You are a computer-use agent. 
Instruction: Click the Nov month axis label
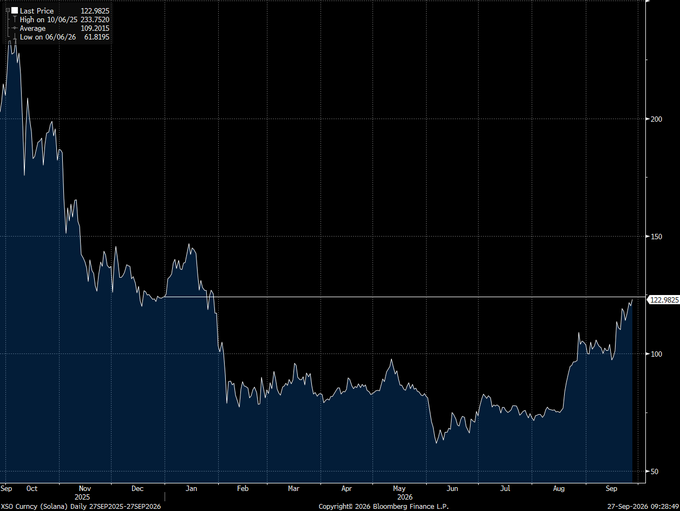click(85, 488)
